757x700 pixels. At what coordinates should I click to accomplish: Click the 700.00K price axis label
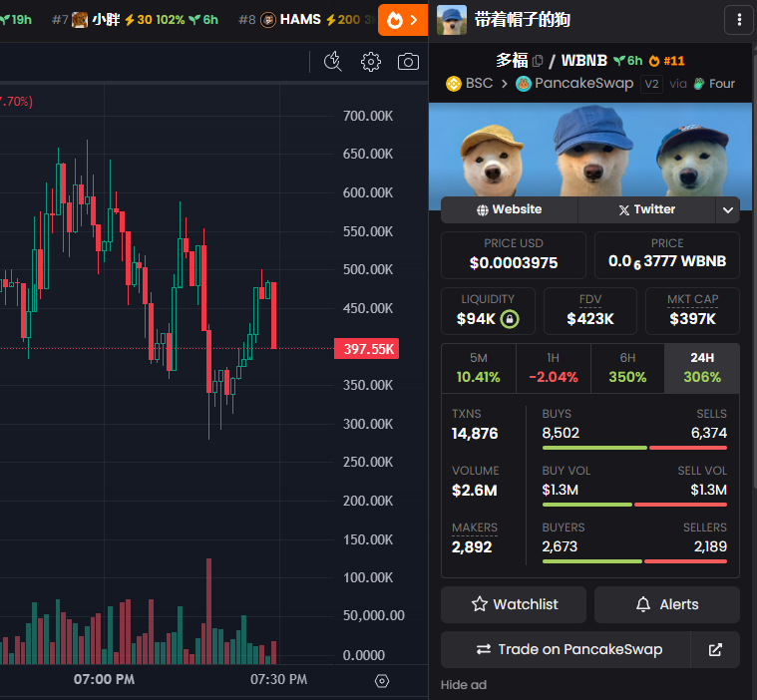[368, 116]
